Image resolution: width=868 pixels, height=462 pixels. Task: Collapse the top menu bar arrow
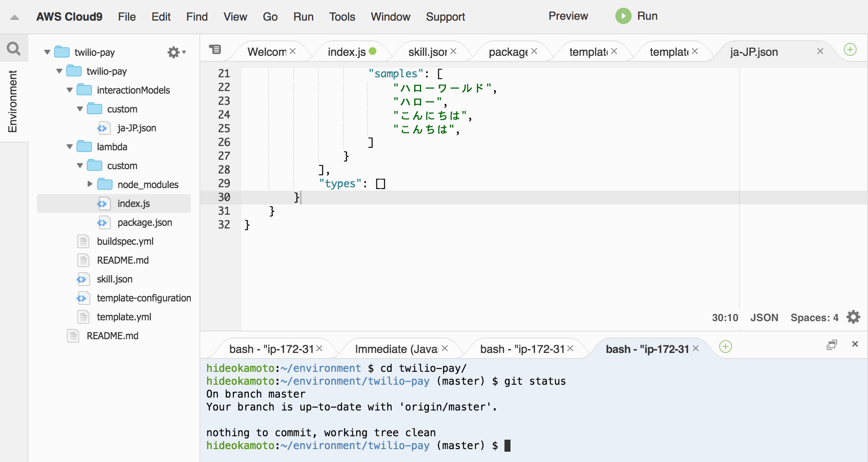point(14,18)
